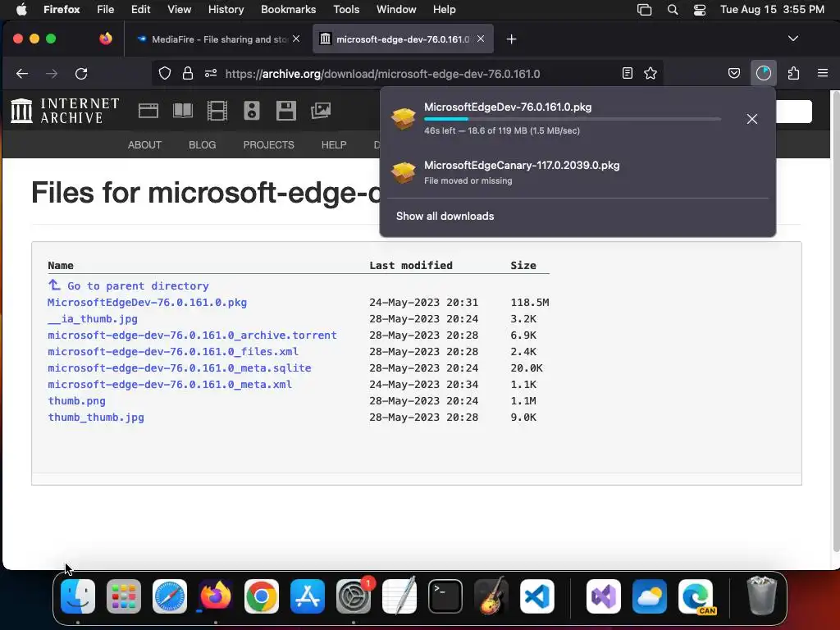Viewport: 840px width, 630px height.
Task: Open the Firefox History menu
Action: (226, 10)
